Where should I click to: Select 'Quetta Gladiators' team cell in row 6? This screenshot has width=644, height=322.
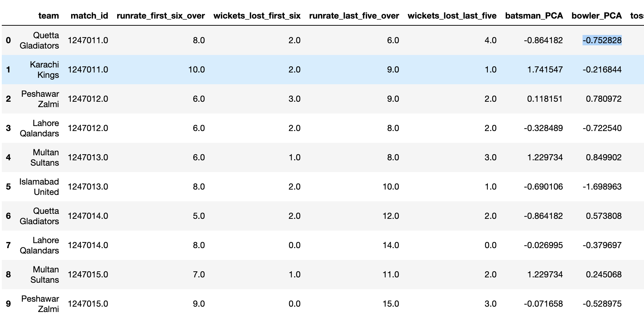pyautogui.click(x=39, y=216)
